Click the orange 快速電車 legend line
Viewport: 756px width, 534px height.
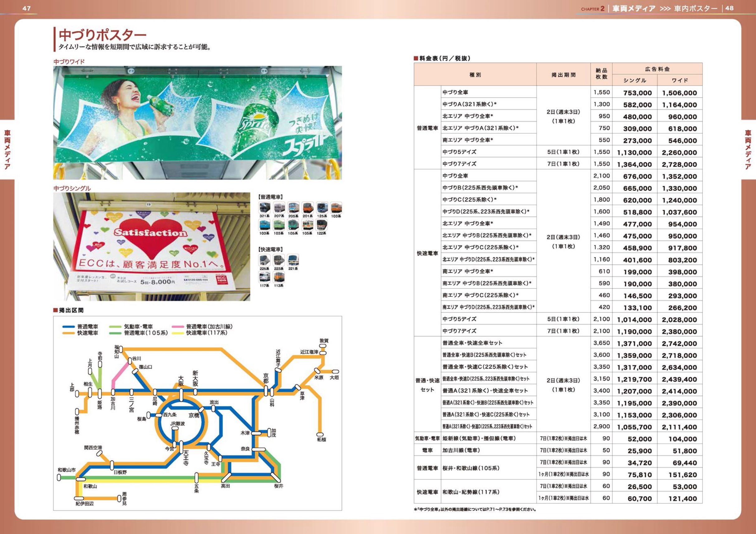(x=68, y=333)
